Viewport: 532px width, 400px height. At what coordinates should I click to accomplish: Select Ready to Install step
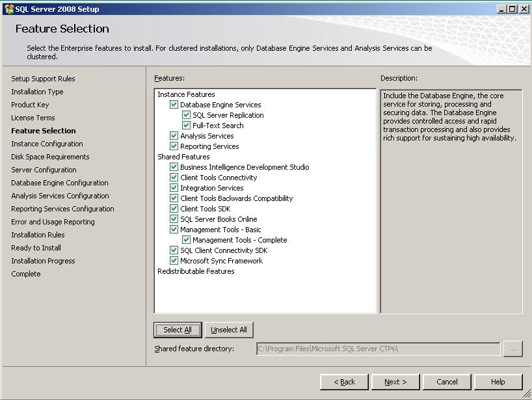[36, 248]
